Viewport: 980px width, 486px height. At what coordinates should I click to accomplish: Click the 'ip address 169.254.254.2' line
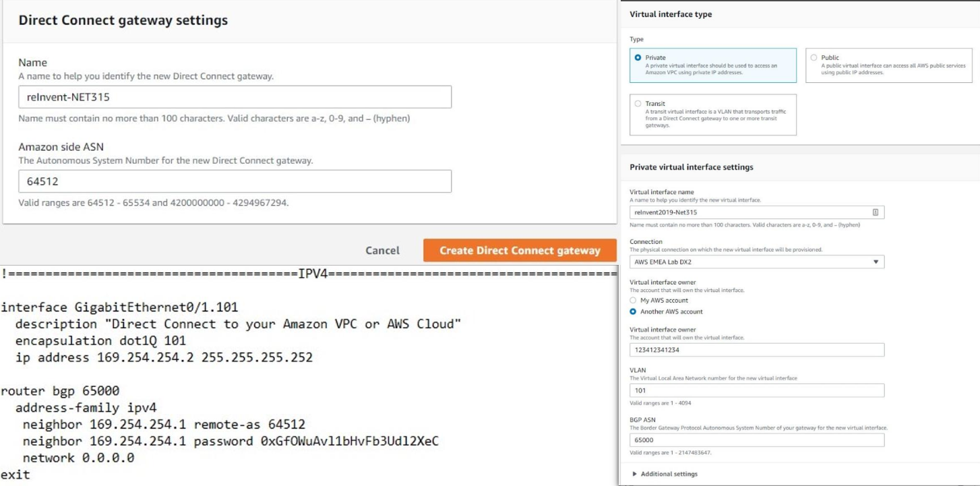164,357
